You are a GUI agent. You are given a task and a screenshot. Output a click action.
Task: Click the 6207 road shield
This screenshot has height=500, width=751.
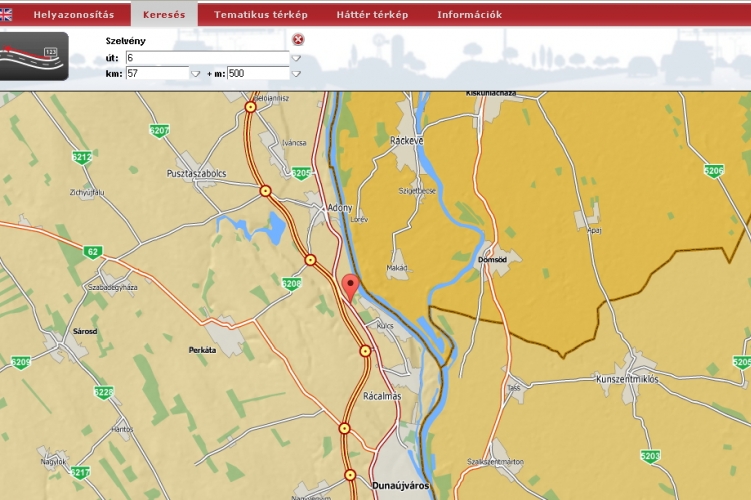(158, 131)
